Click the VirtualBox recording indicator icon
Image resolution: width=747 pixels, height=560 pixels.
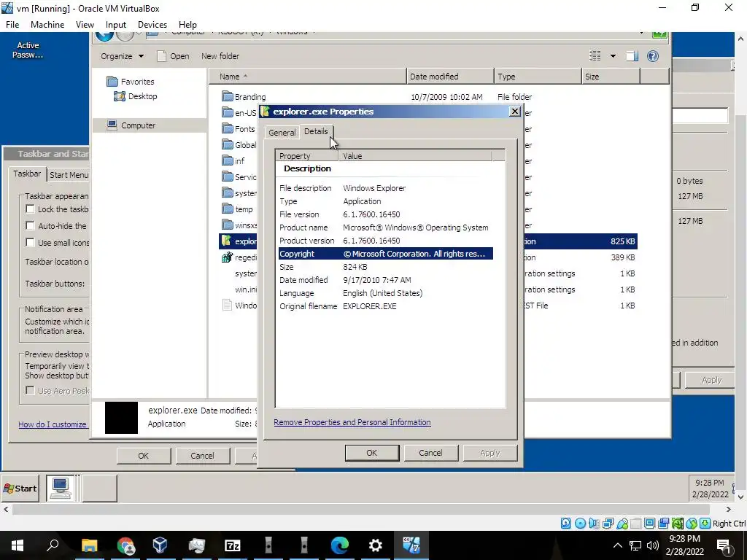(x=663, y=524)
